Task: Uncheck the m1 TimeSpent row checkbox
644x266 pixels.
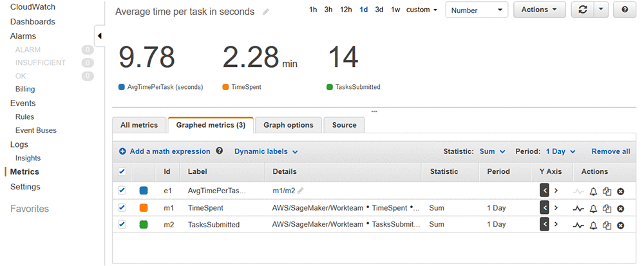Action: [122, 207]
